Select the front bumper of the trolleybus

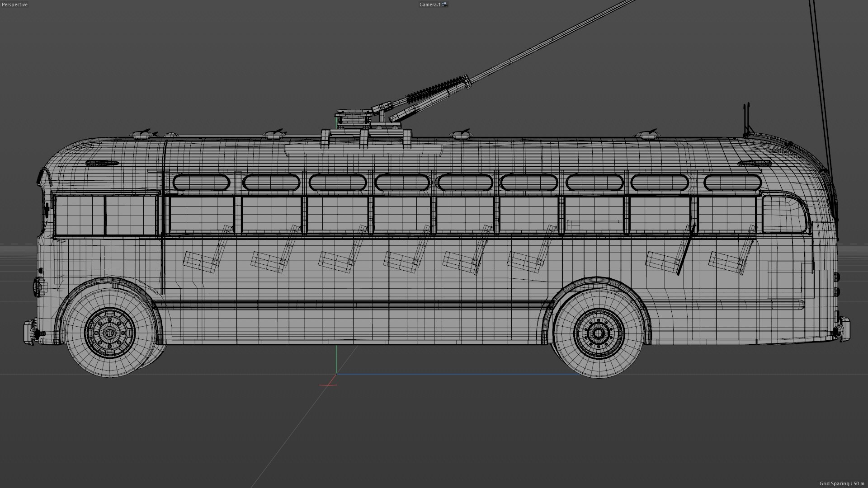coord(29,332)
